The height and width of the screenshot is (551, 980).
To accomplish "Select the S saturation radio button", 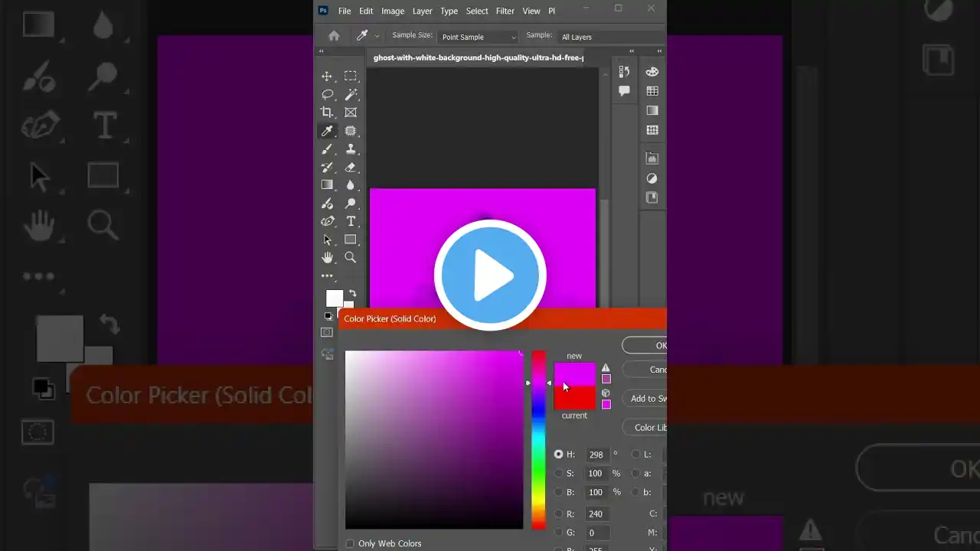I will pyautogui.click(x=559, y=474).
